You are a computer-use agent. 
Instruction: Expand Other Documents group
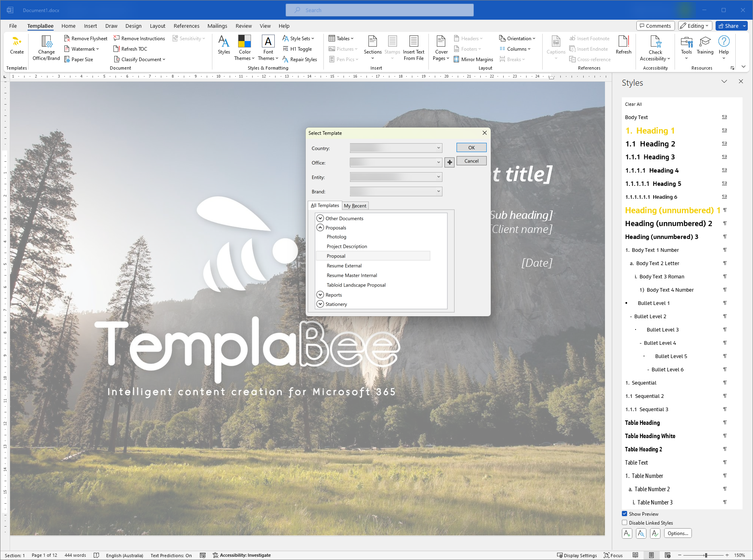point(320,218)
